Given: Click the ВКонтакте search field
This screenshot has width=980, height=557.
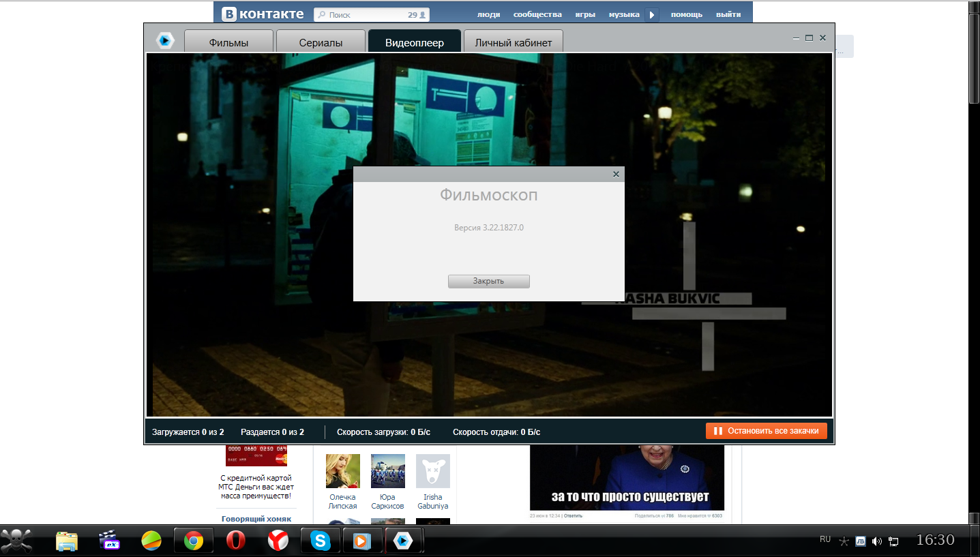Looking at the screenshot, I should click(365, 14).
